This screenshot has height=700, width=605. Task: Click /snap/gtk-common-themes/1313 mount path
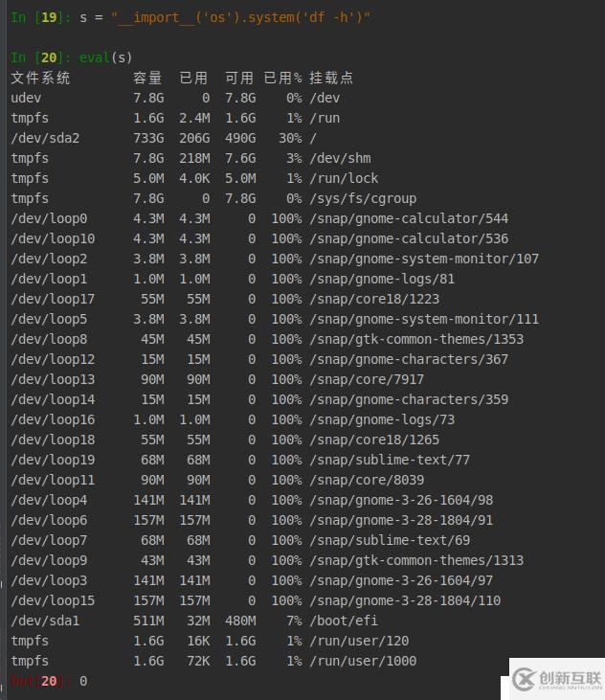coord(416,560)
